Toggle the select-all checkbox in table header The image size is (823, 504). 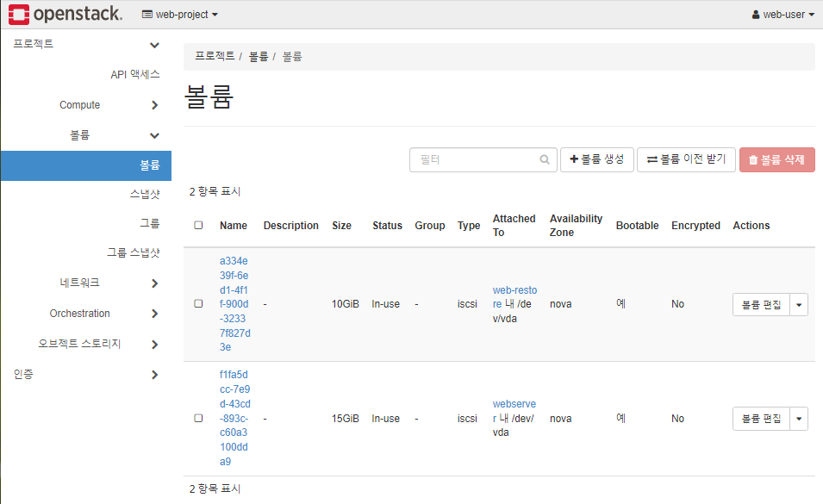click(198, 226)
